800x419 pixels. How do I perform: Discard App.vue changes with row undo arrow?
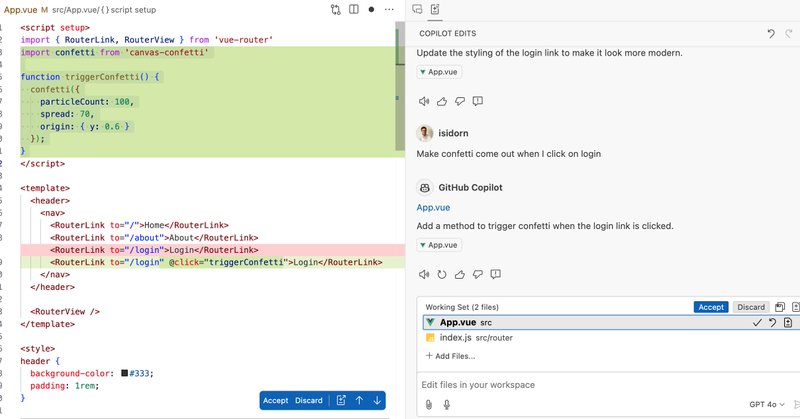tap(772, 323)
